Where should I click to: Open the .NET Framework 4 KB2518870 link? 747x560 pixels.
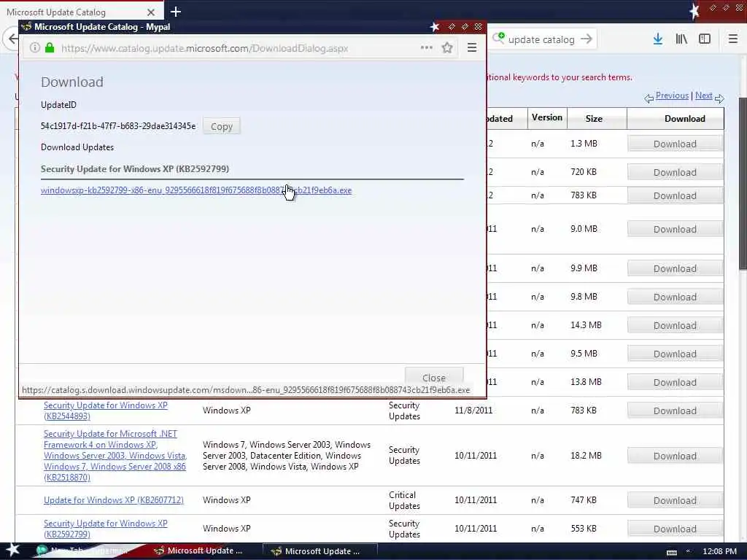[115, 455]
